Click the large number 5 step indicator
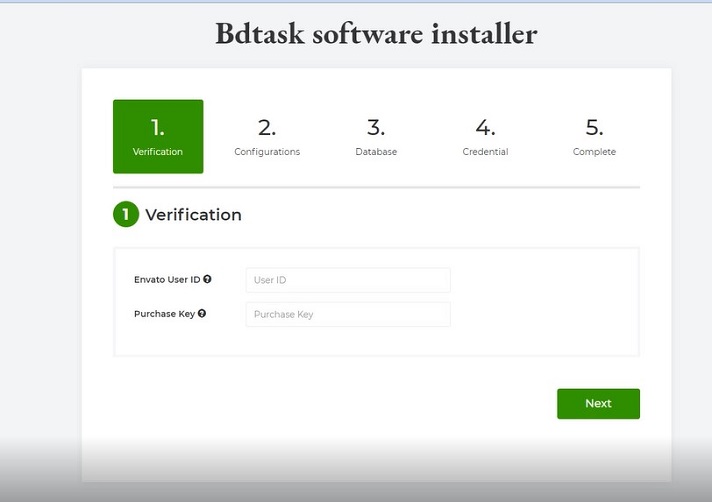The height and width of the screenshot is (502, 712). [x=594, y=127]
